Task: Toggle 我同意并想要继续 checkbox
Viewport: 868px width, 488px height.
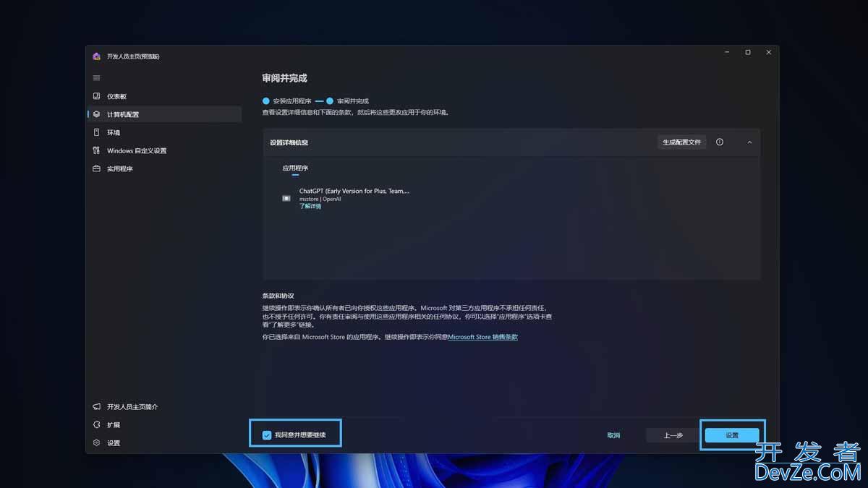Action: pos(267,435)
